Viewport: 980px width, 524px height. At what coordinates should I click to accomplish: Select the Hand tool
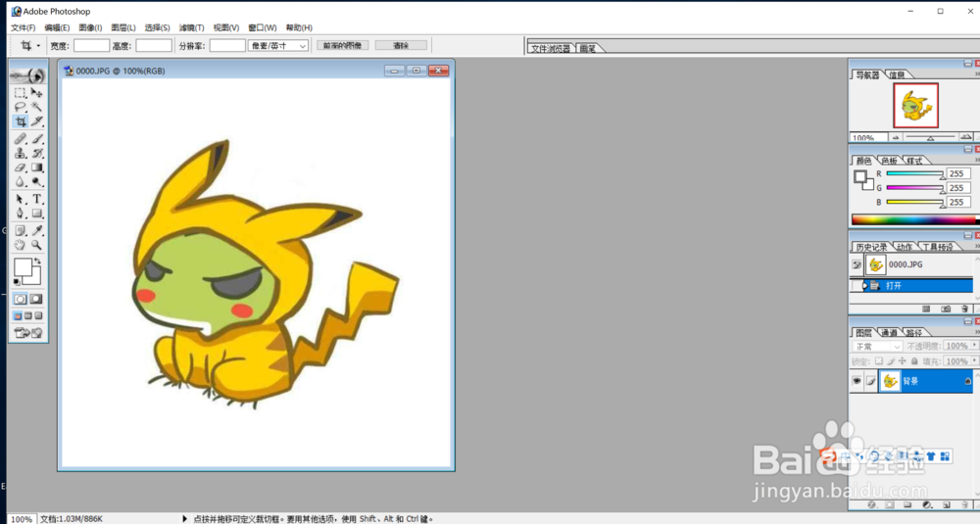click(20, 246)
